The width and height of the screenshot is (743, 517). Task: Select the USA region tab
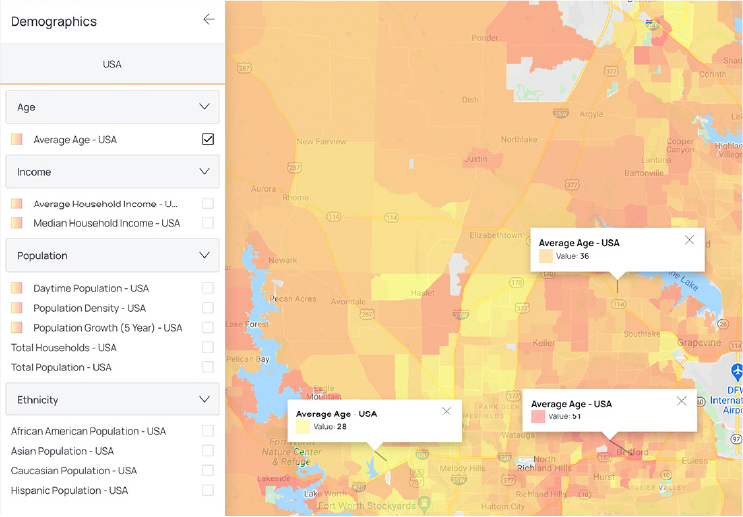[x=112, y=64]
